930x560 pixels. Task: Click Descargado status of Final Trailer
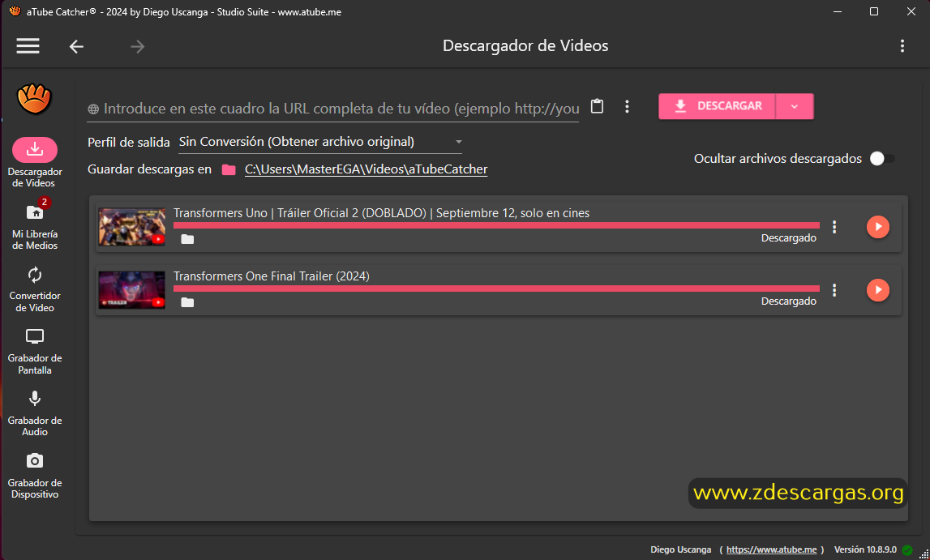click(789, 301)
